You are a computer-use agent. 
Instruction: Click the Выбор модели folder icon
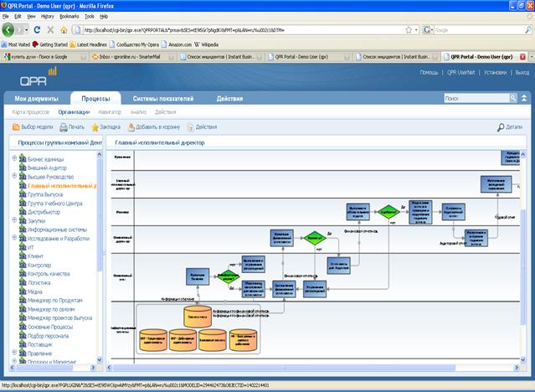(16, 127)
